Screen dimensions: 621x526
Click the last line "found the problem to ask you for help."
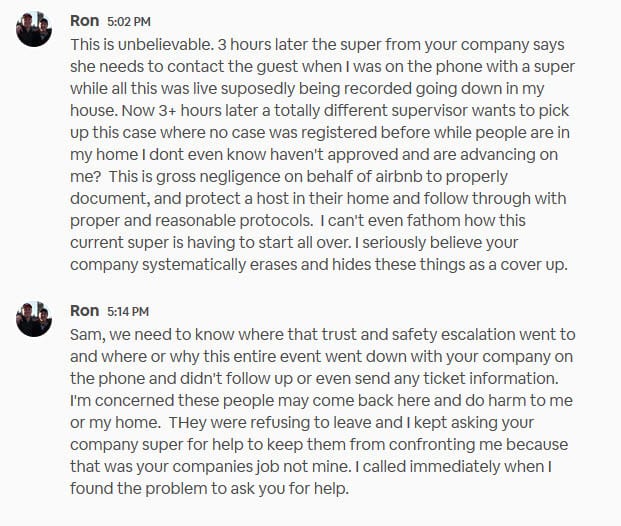point(210,489)
